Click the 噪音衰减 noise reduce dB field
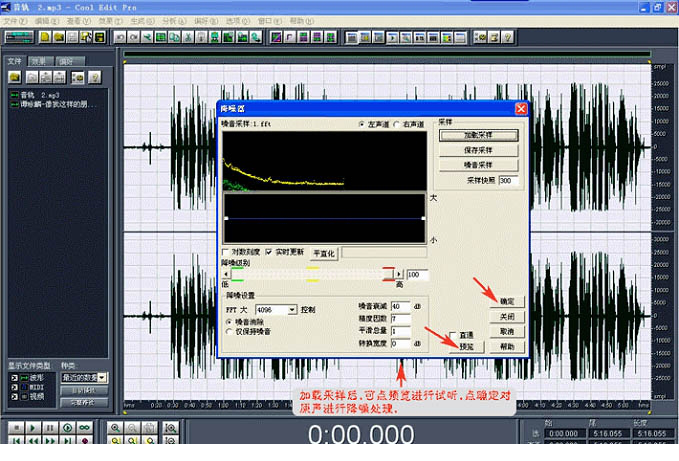Image resolution: width=679 pixels, height=461 pixels. tap(400, 306)
